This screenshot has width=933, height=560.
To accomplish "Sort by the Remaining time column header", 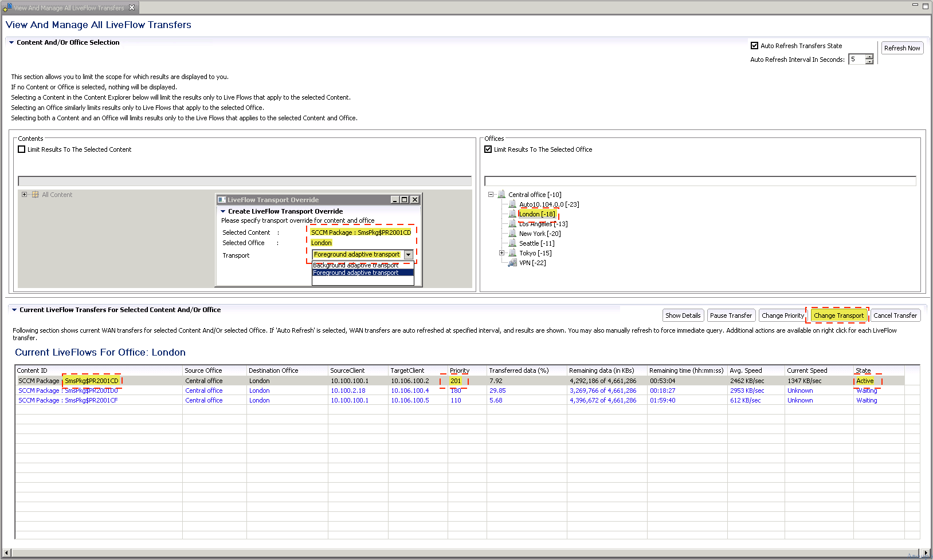I will coord(687,370).
